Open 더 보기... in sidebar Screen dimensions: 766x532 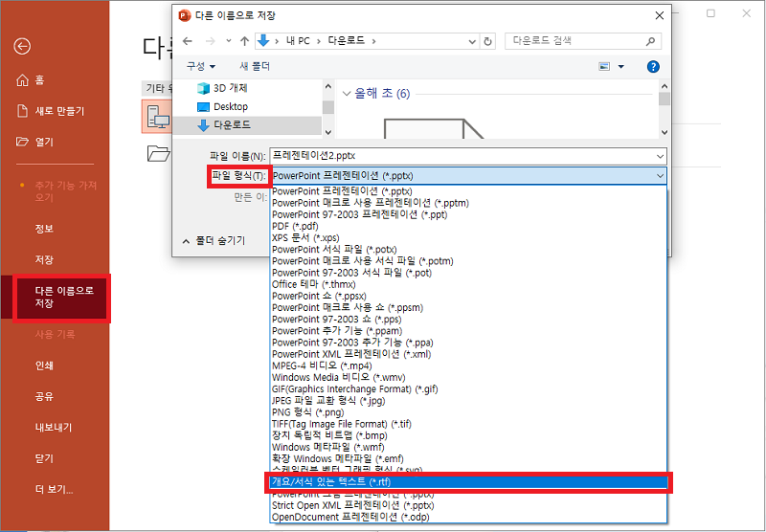click(x=54, y=490)
